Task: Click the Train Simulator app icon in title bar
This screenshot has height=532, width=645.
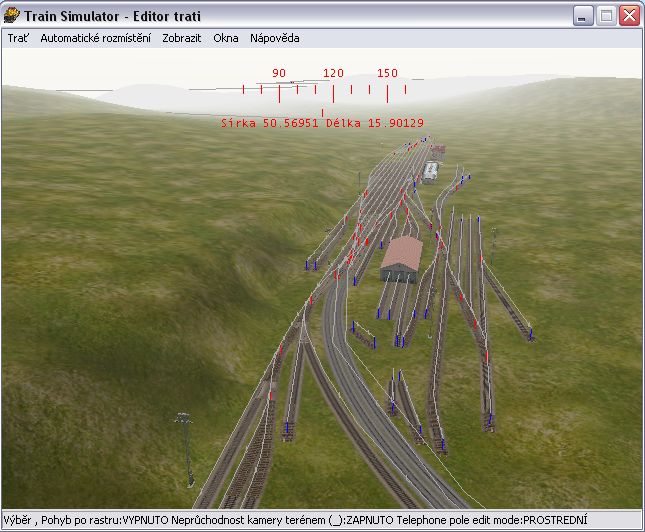Action: [12, 16]
